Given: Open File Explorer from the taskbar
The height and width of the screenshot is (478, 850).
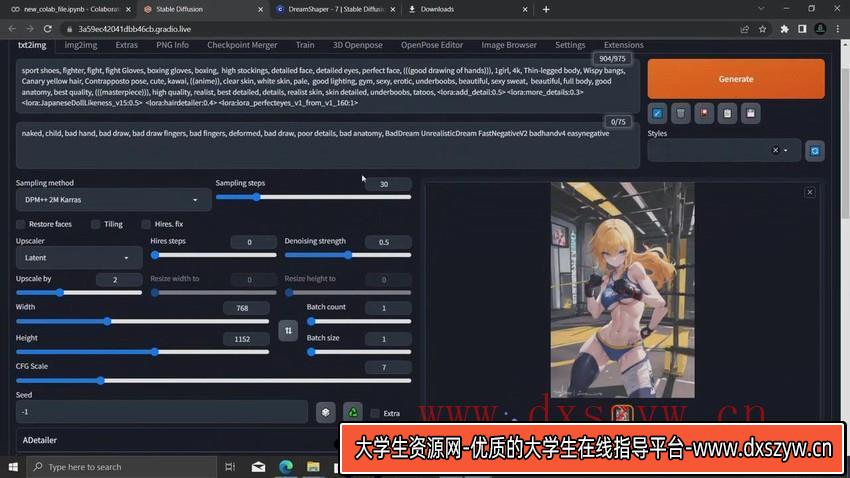Looking at the screenshot, I should [x=313, y=467].
